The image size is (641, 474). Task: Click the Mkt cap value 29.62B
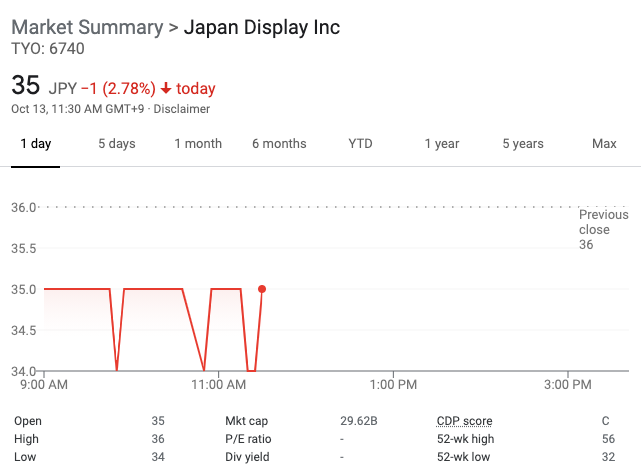(358, 421)
